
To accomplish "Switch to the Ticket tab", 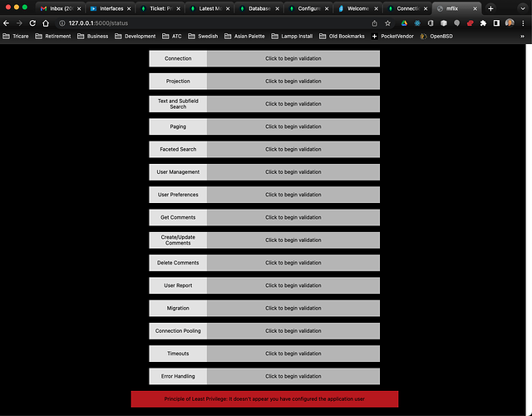I will tap(160, 8).
